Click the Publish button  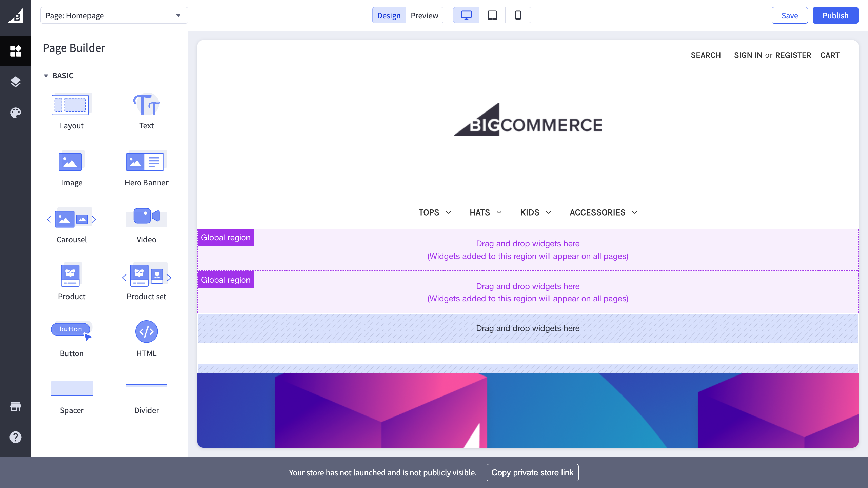tap(835, 16)
